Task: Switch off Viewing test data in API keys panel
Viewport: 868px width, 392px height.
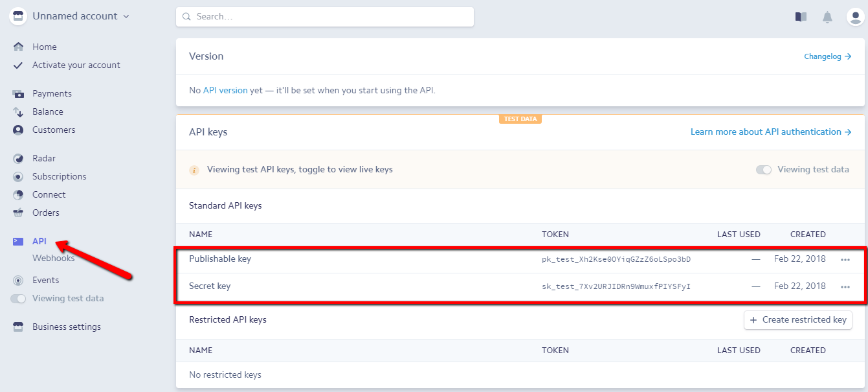Action: click(764, 170)
